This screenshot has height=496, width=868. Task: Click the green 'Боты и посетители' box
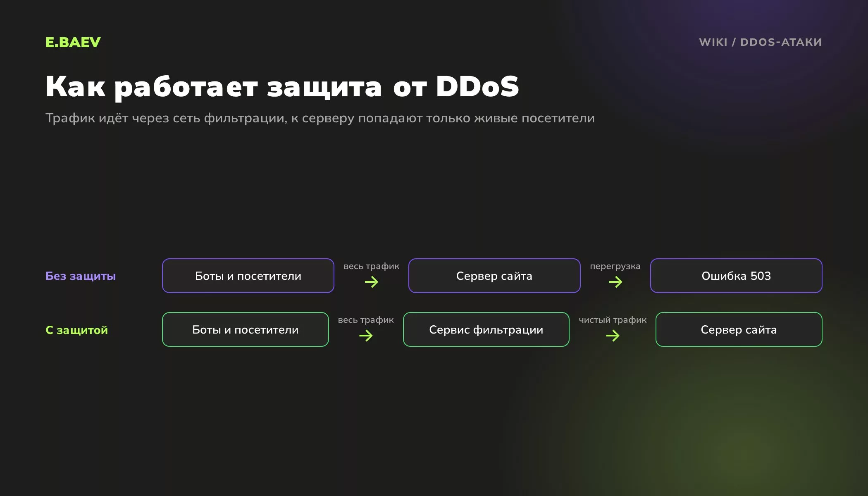point(246,329)
